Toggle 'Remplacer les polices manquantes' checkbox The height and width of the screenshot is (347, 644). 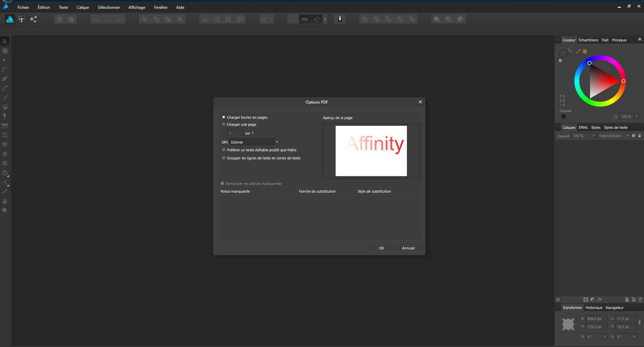pyautogui.click(x=222, y=184)
